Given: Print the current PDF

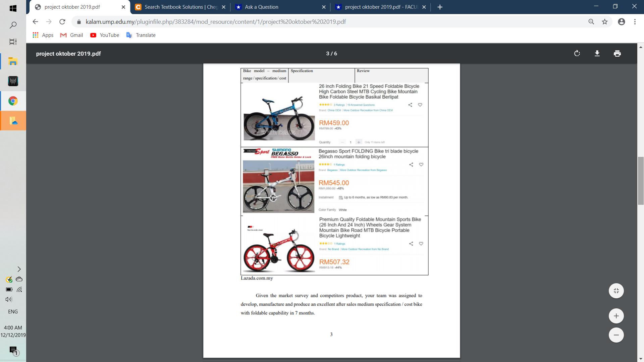Looking at the screenshot, I should point(618,53).
